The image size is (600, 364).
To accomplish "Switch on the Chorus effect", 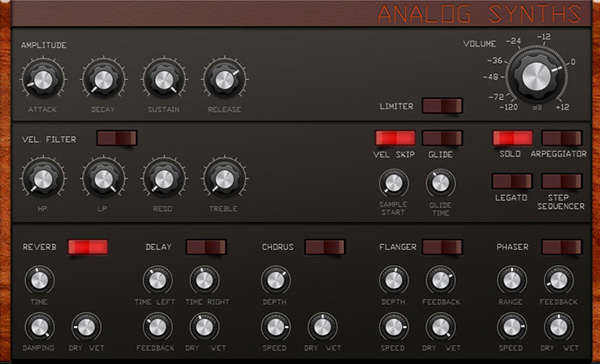I will pos(325,247).
